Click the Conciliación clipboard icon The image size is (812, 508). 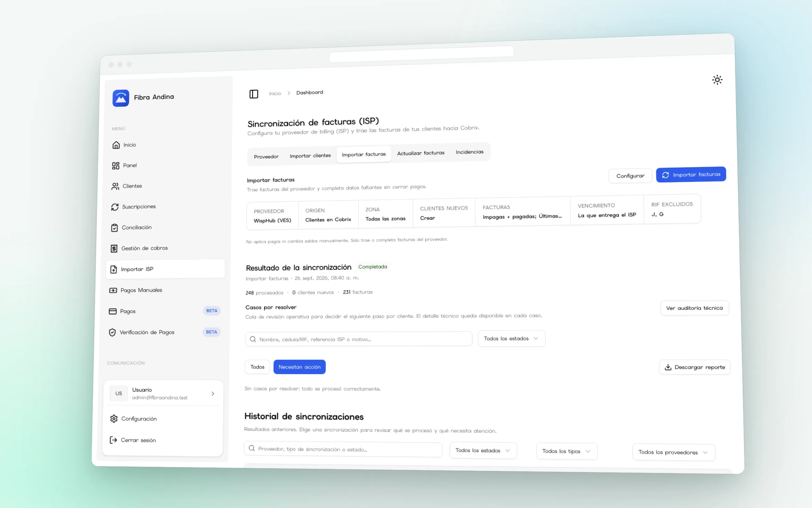click(x=115, y=228)
